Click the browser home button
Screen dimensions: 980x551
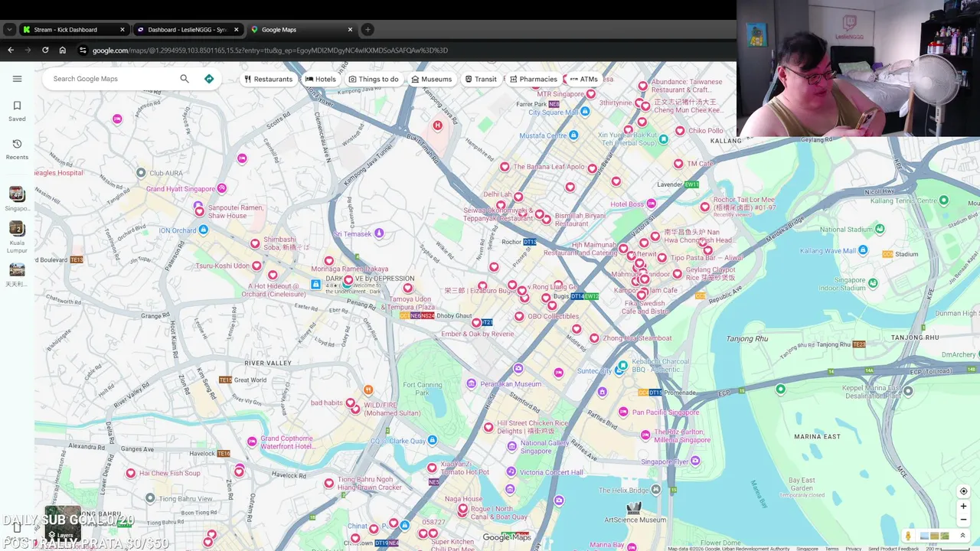(63, 51)
